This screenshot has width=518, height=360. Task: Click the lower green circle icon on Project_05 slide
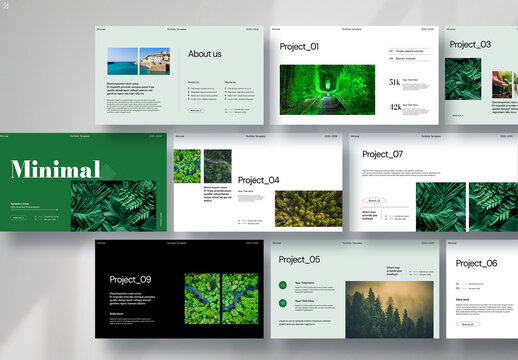tap(283, 303)
